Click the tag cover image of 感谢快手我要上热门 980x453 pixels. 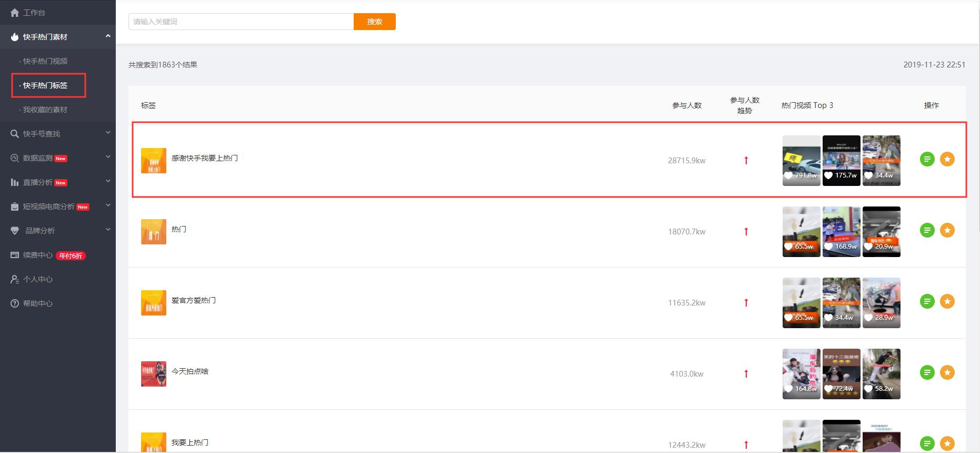pos(154,161)
